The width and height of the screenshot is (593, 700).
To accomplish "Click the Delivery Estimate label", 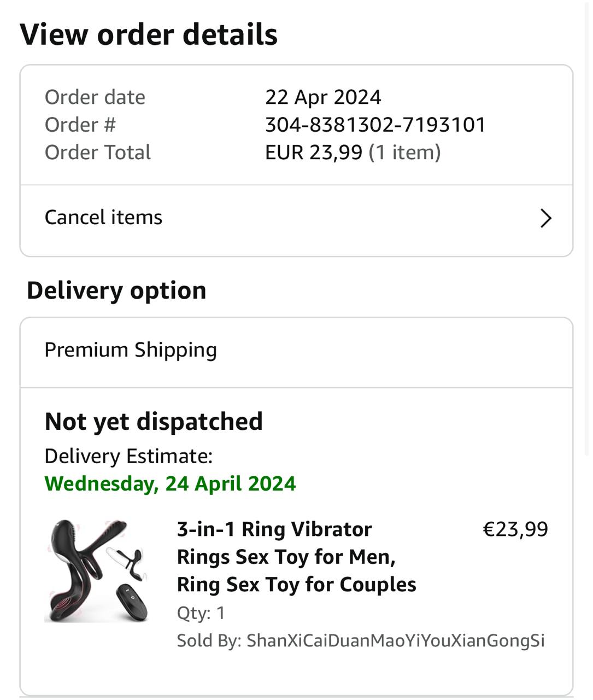I will tap(128, 456).
